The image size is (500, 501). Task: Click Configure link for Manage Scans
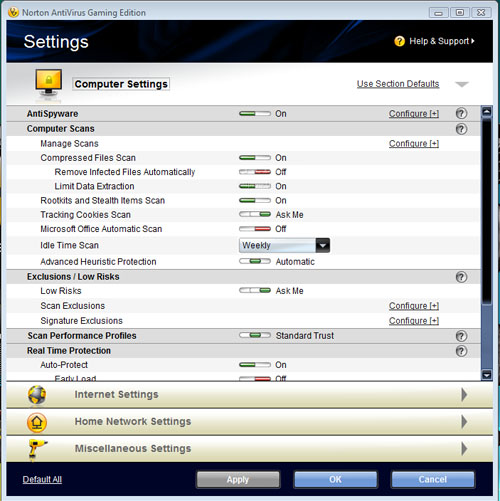pyautogui.click(x=414, y=144)
